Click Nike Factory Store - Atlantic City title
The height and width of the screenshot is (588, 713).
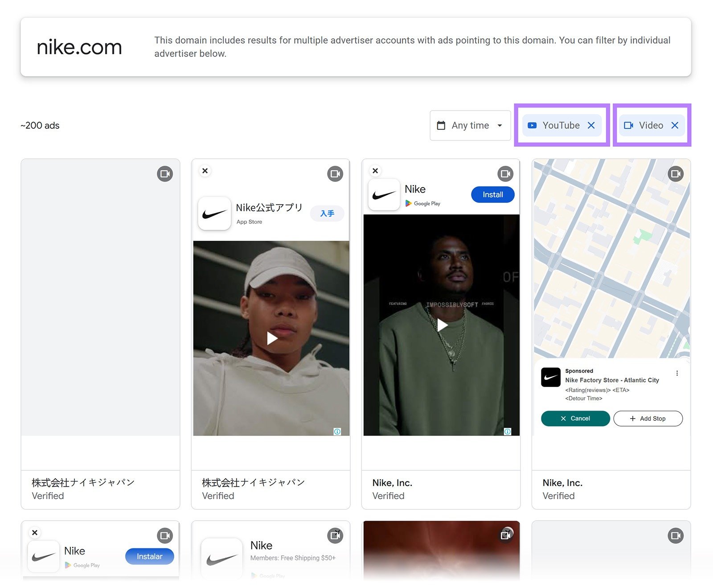(x=612, y=380)
